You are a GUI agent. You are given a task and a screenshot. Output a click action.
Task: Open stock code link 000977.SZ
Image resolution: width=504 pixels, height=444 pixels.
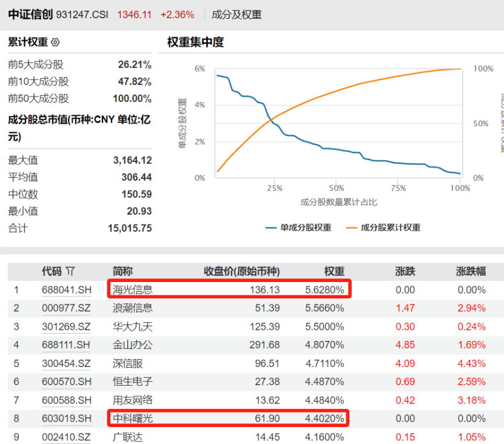66,308
